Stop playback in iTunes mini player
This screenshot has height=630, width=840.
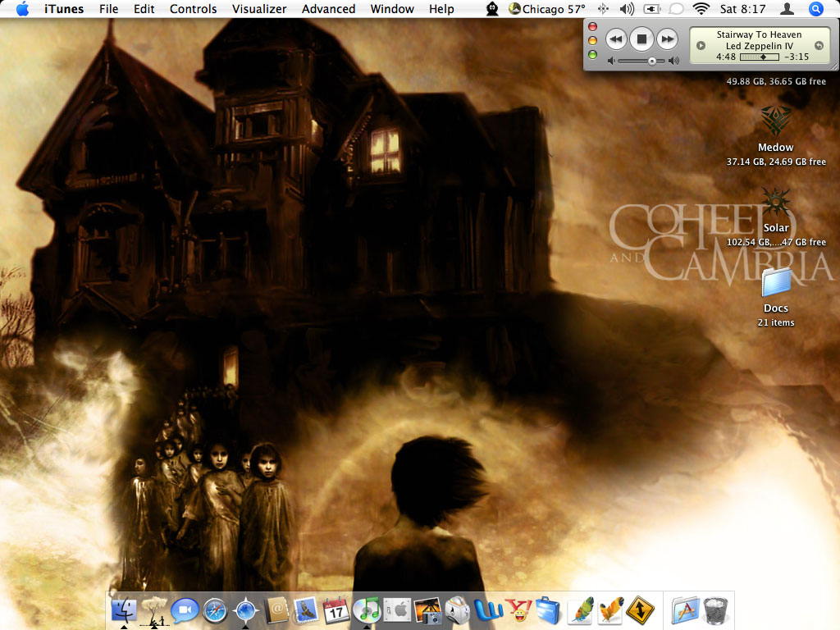[x=641, y=39]
